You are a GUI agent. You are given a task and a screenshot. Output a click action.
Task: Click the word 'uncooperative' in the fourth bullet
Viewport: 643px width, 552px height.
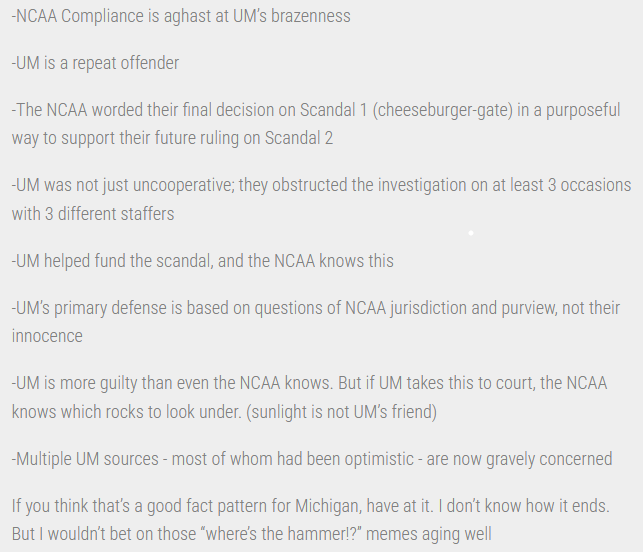coord(184,185)
